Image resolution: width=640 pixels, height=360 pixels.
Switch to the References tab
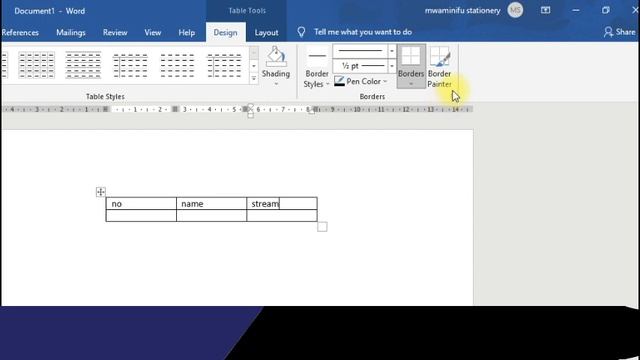[x=20, y=32]
